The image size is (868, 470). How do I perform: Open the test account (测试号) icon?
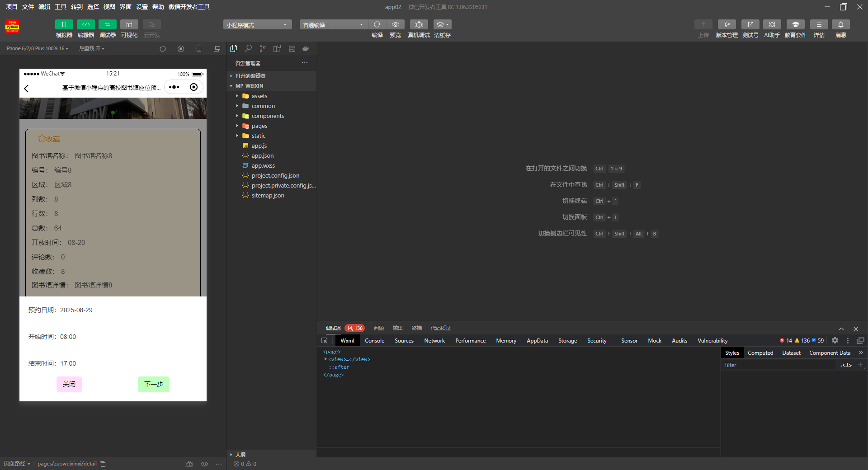click(750, 24)
